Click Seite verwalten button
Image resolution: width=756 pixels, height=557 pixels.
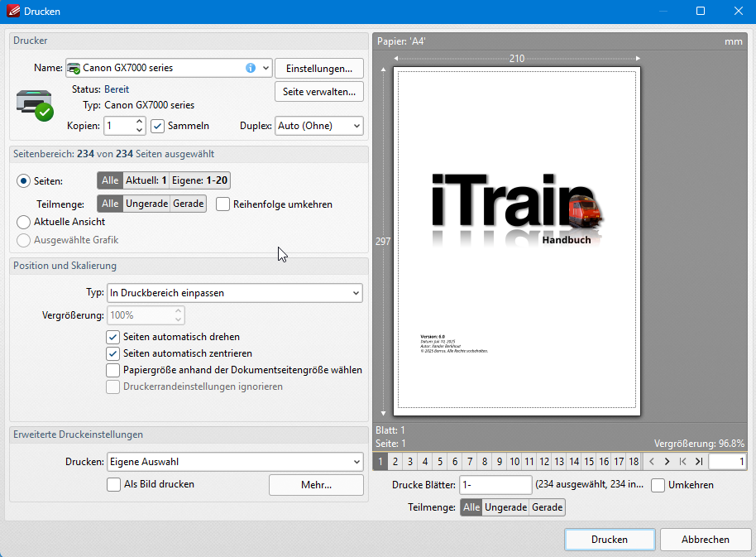(319, 92)
